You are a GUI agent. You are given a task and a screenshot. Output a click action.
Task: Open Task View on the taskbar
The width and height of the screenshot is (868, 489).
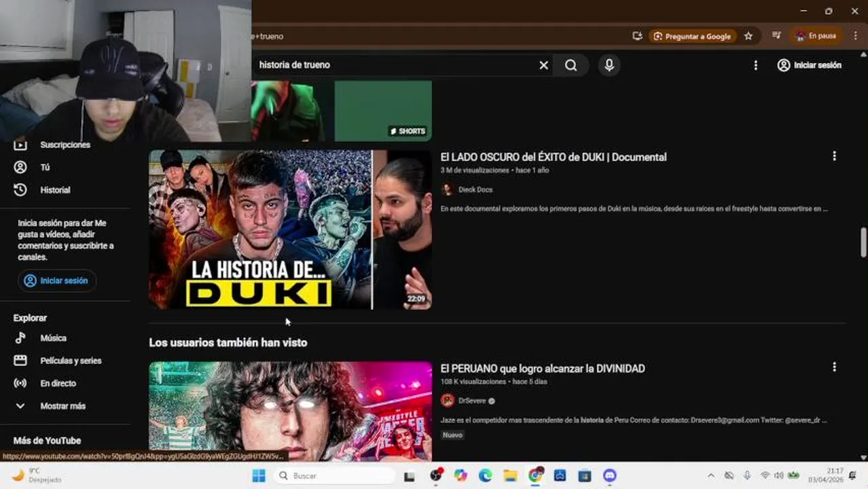410,476
